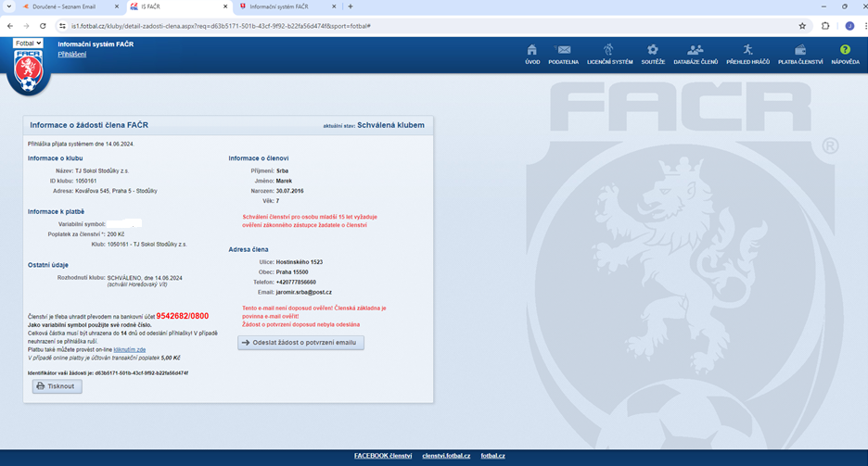Select status text Schválená klubem
This screenshot has height=466, width=868.
pyautogui.click(x=390, y=125)
